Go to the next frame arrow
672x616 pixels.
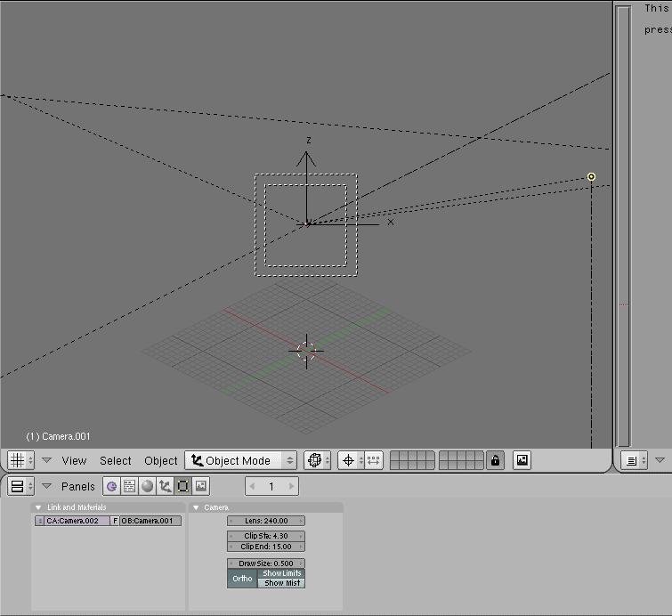(291, 486)
